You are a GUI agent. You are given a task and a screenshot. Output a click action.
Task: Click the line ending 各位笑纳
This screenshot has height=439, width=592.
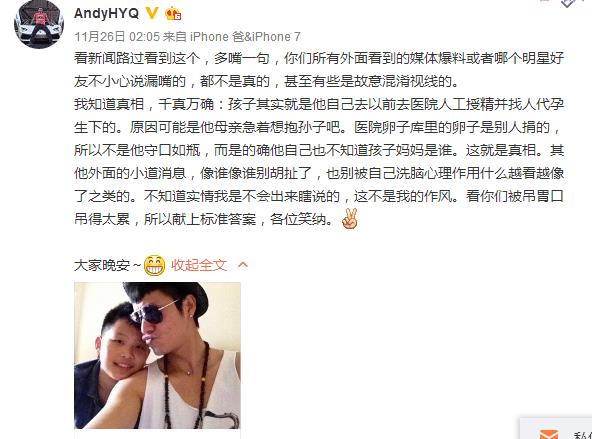[x=204, y=219]
